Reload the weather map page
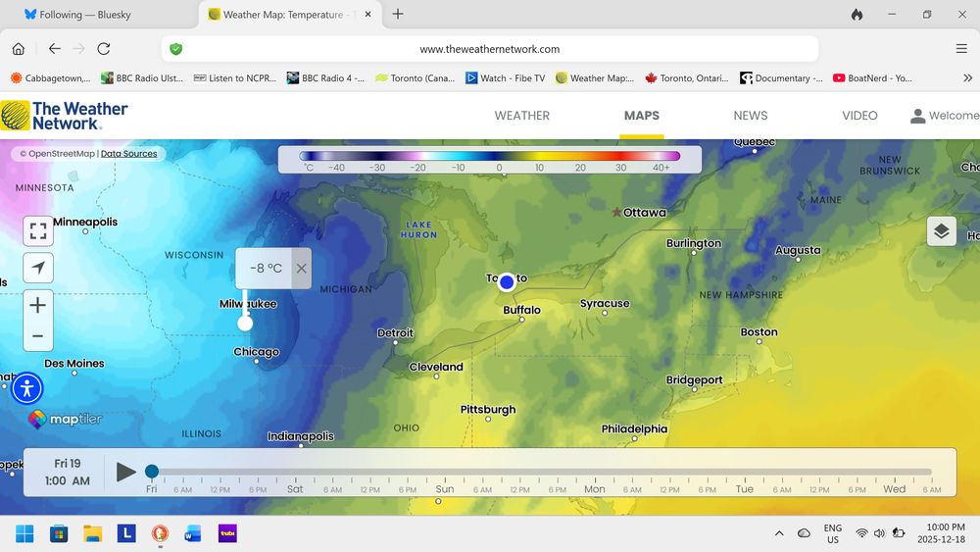This screenshot has width=980, height=552. point(104,49)
